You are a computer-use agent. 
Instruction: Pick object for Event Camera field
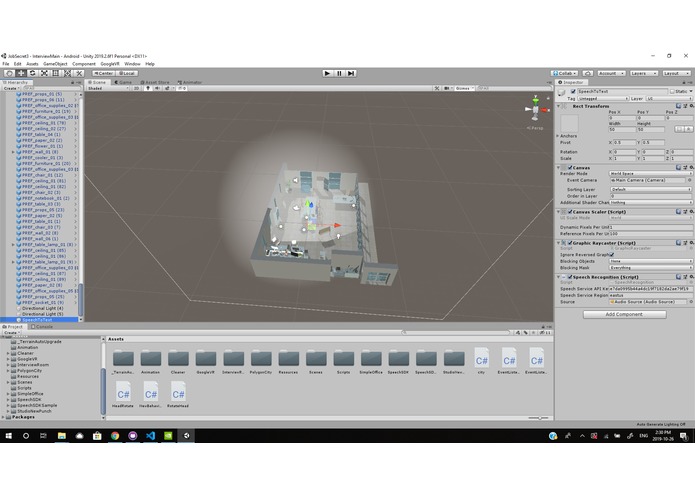tap(689, 180)
